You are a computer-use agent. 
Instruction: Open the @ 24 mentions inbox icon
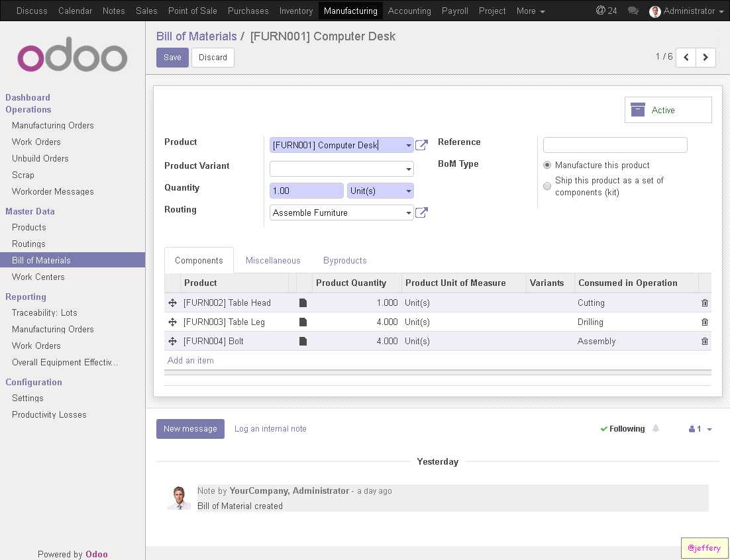point(606,10)
